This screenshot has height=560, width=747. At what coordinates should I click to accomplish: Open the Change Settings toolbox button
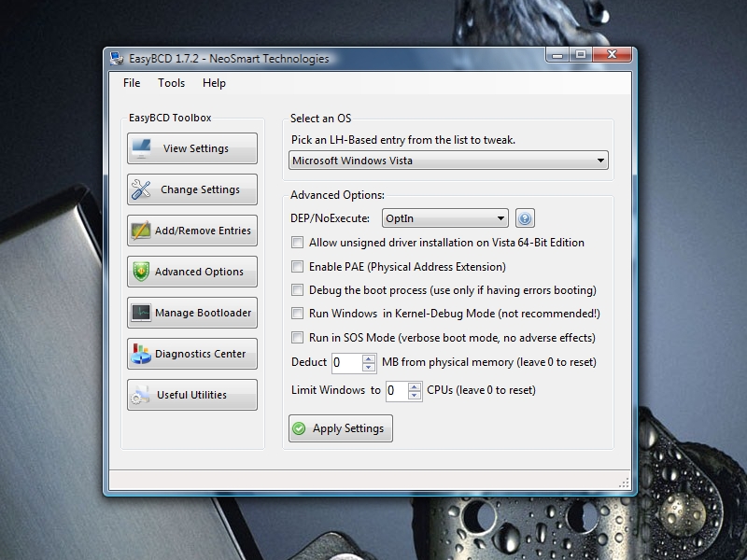192,189
